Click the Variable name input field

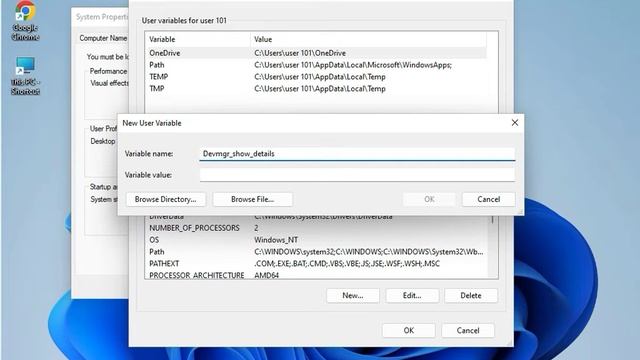(x=357, y=154)
